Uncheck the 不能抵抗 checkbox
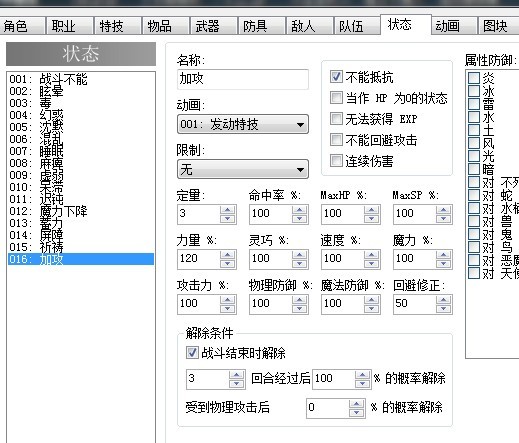Image resolution: width=519 pixels, height=443 pixels. [336, 77]
